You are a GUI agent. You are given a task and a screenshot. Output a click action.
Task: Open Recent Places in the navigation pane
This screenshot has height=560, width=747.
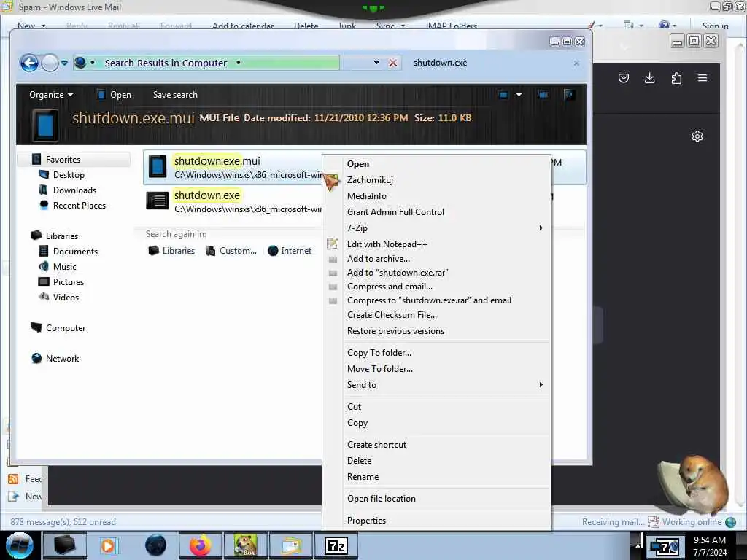click(x=79, y=205)
